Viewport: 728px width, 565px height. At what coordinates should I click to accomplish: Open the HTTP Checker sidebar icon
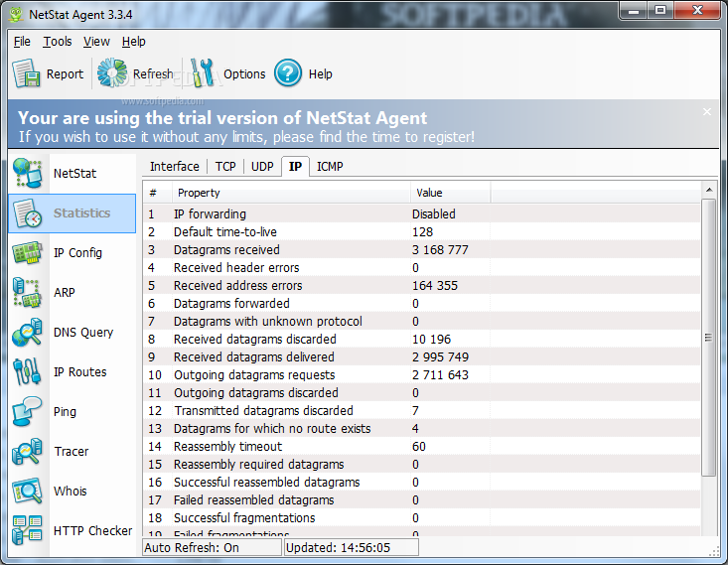click(28, 530)
